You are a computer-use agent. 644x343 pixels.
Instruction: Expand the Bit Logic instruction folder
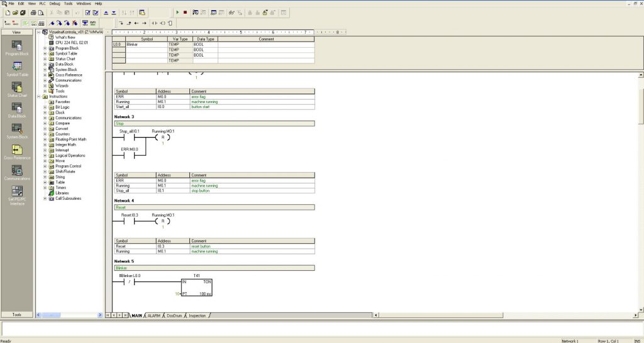tap(45, 107)
